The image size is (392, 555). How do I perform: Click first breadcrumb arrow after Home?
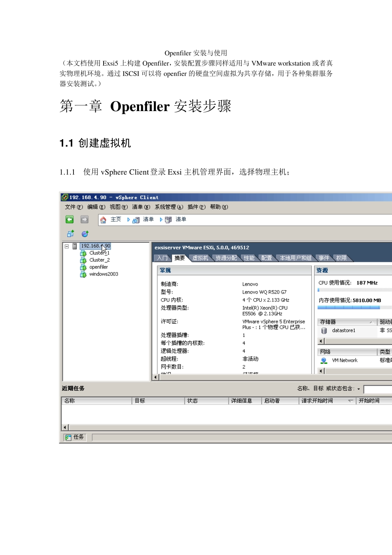coord(128,220)
